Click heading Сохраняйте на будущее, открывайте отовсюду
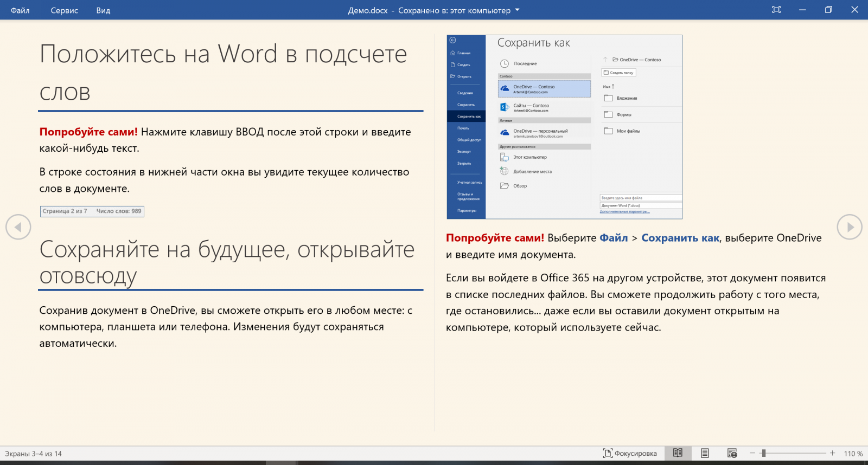The width and height of the screenshot is (868, 465). click(227, 262)
